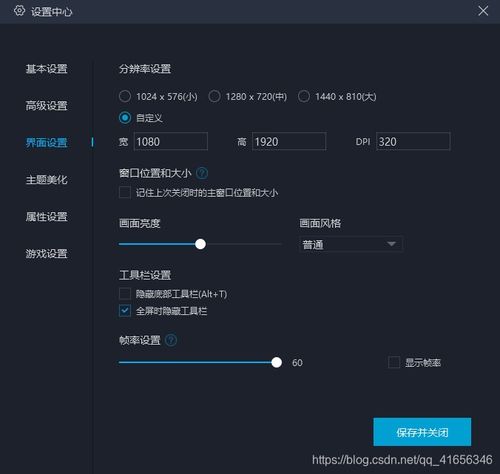Open the 基本设置 tab
Image resolution: width=500 pixels, height=474 pixels.
coord(47,69)
